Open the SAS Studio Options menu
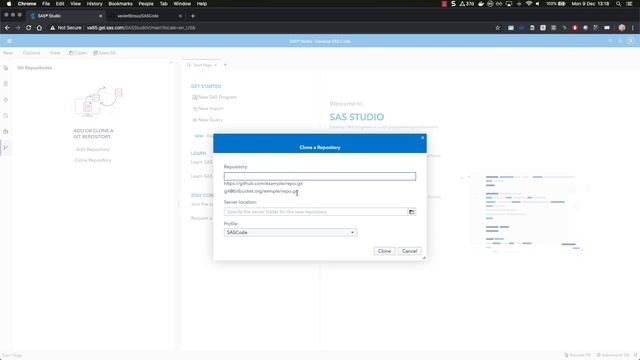Screen dimensions: 640x360 (x=31, y=53)
